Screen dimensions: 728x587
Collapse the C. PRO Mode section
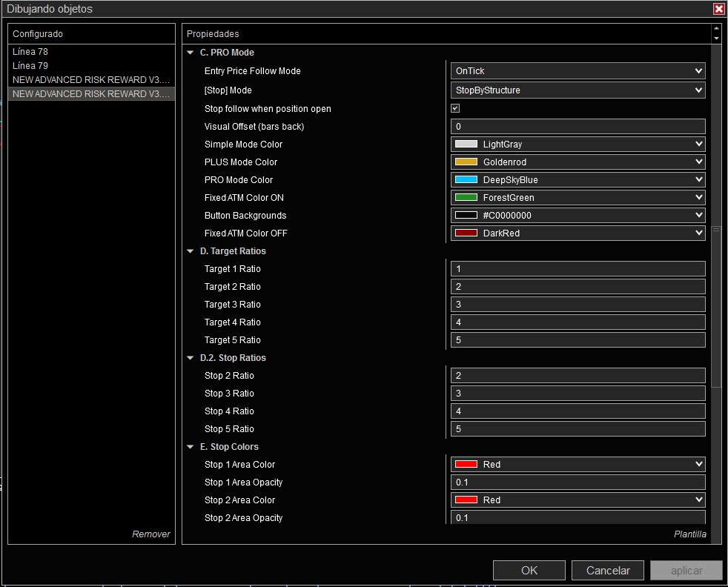coord(191,53)
